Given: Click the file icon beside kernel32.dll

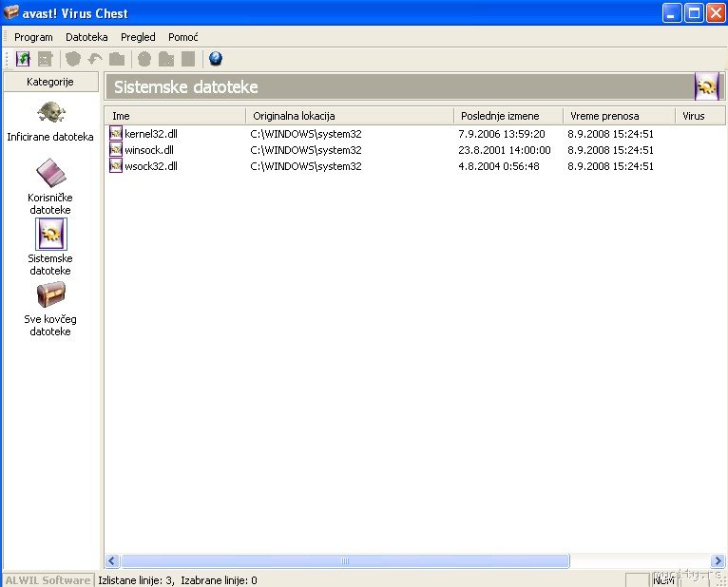Looking at the screenshot, I should 116,134.
